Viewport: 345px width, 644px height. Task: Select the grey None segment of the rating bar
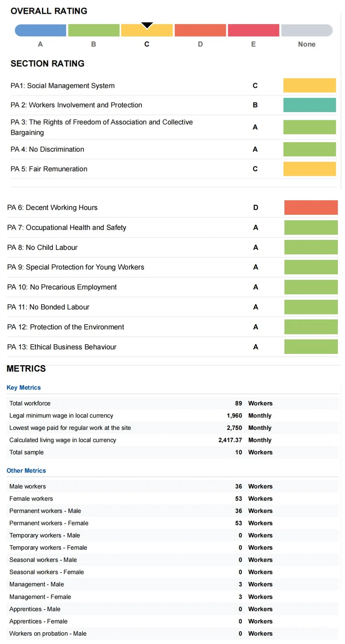(x=307, y=30)
